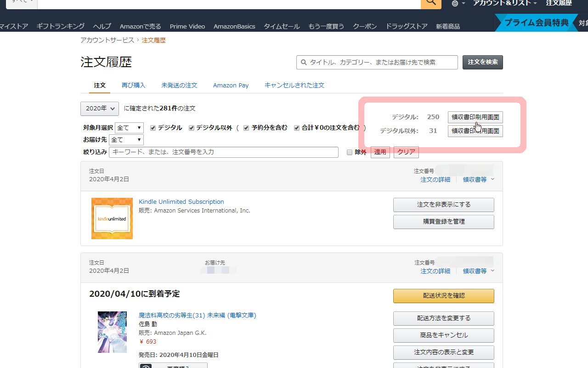
Task: Click 注文を非表示にする for Kindle order
Action: (x=444, y=205)
